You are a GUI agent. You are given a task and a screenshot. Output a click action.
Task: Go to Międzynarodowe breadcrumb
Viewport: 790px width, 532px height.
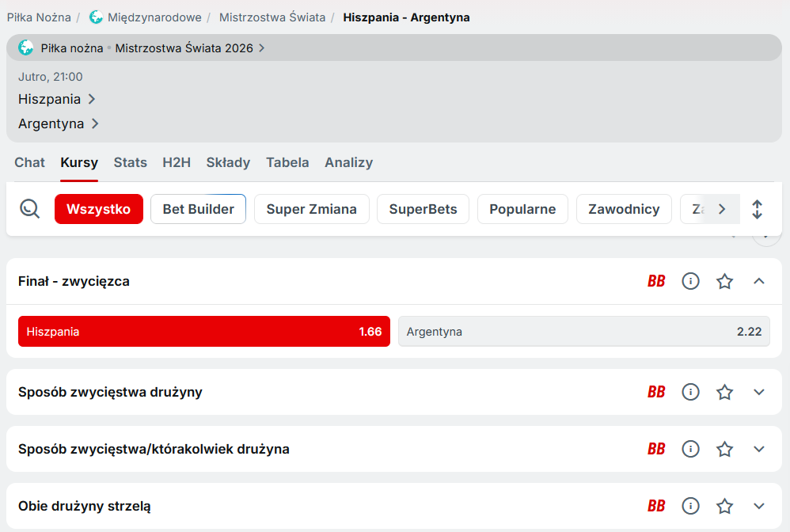click(154, 17)
